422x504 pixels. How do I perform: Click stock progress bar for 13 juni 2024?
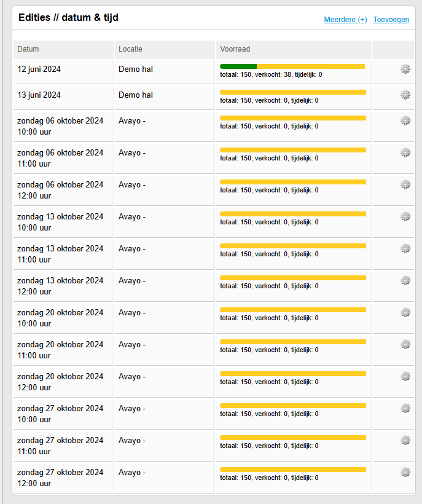click(x=293, y=92)
